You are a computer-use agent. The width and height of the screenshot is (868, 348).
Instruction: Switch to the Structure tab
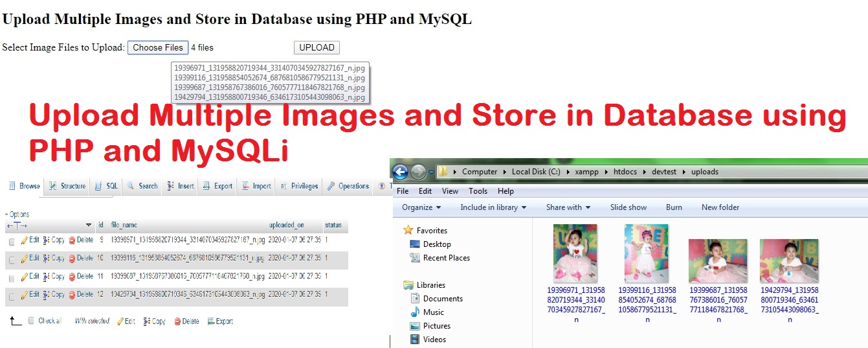click(x=67, y=186)
